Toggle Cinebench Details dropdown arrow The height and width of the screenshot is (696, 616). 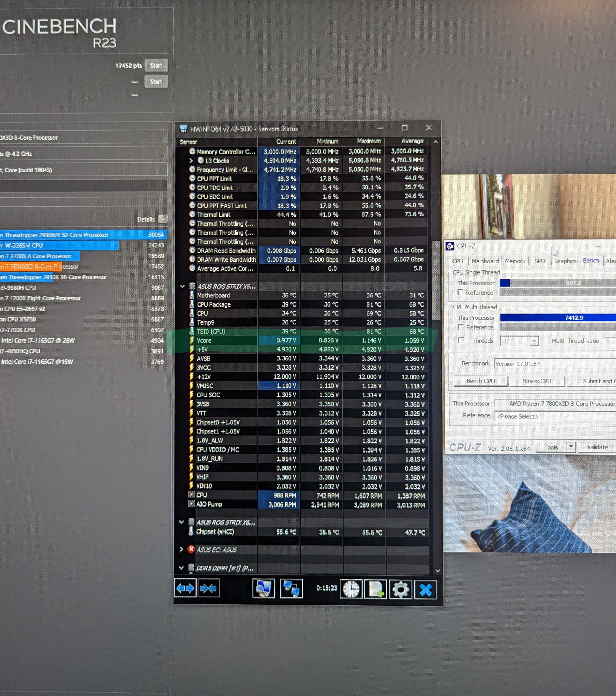pos(163,219)
